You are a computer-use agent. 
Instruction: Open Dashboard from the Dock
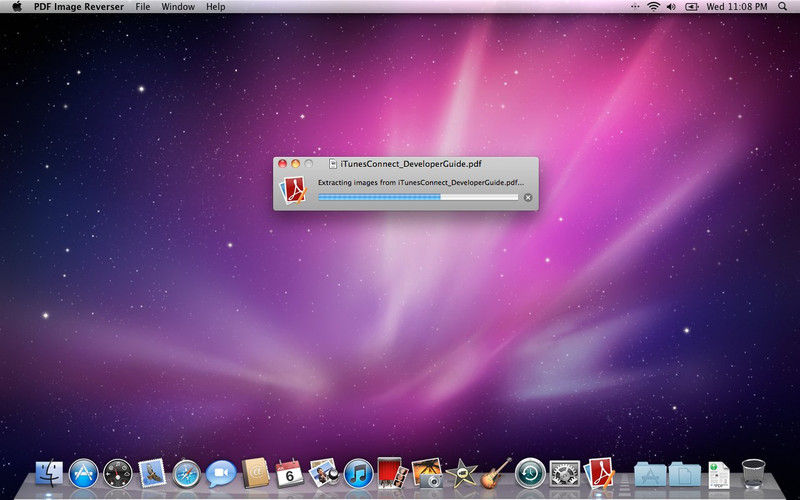pyautogui.click(x=117, y=474)
